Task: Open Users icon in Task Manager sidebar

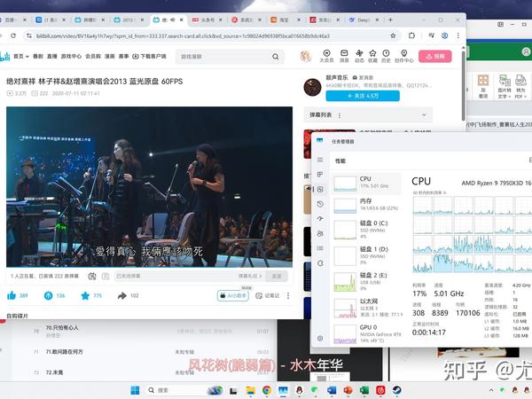Action: click(x=320, y=233)
